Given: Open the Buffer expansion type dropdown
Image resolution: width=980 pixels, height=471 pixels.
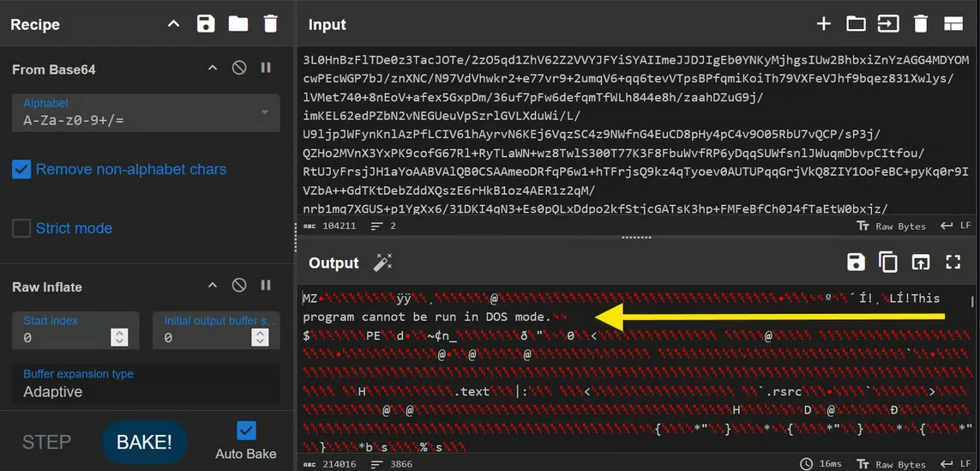Looking at the screenshot, I should 146,384.
